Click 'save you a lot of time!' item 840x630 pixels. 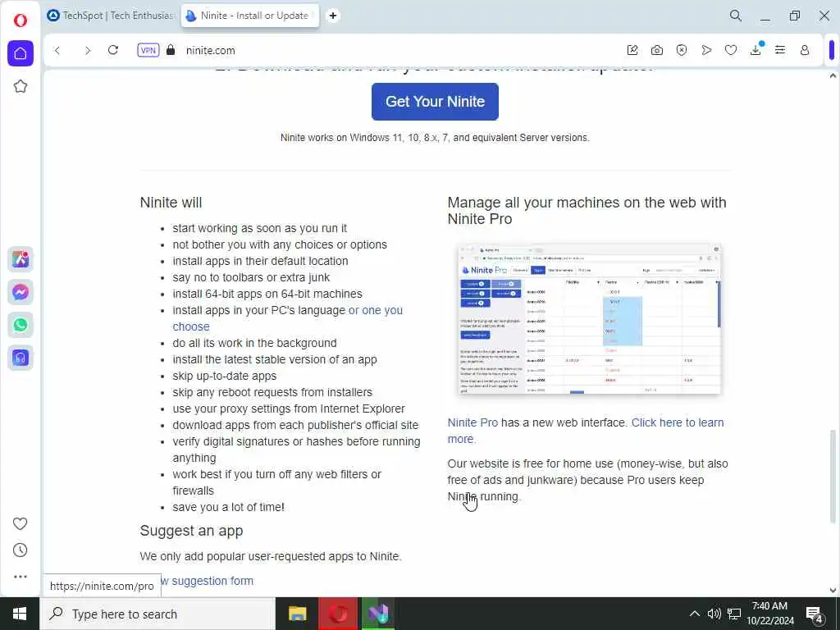point(228,507)
